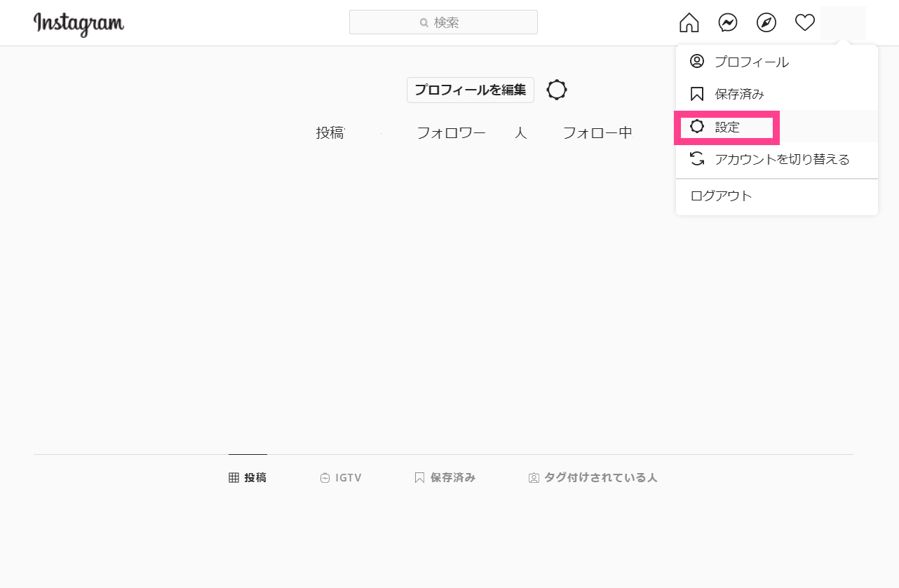Open the Explore compass icon

pyautogui.click(x=766, y=23)
